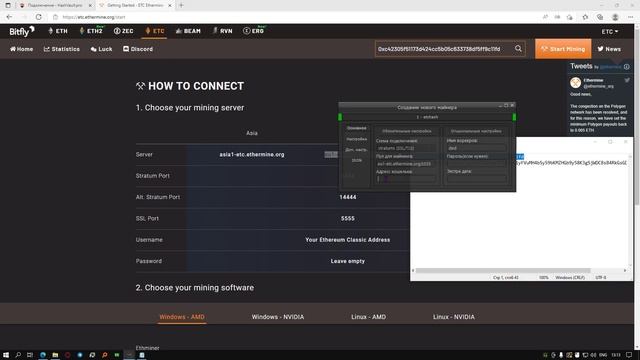The image size is (640, 360).
Task: Click the taskbar clock
Action: 616,355
